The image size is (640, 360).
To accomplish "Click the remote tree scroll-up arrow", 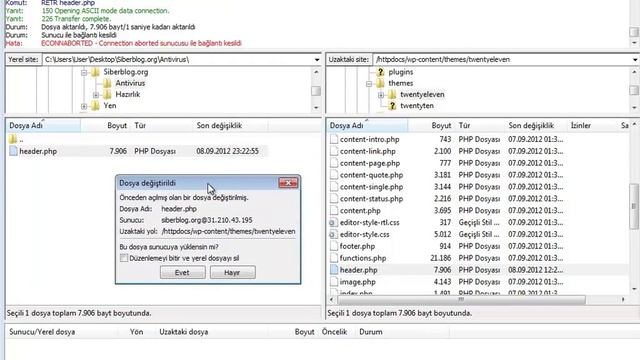I will point(634,72).
